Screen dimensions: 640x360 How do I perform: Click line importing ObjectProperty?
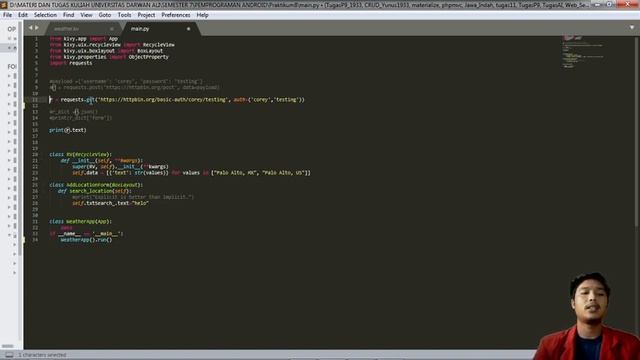[109, 57]
